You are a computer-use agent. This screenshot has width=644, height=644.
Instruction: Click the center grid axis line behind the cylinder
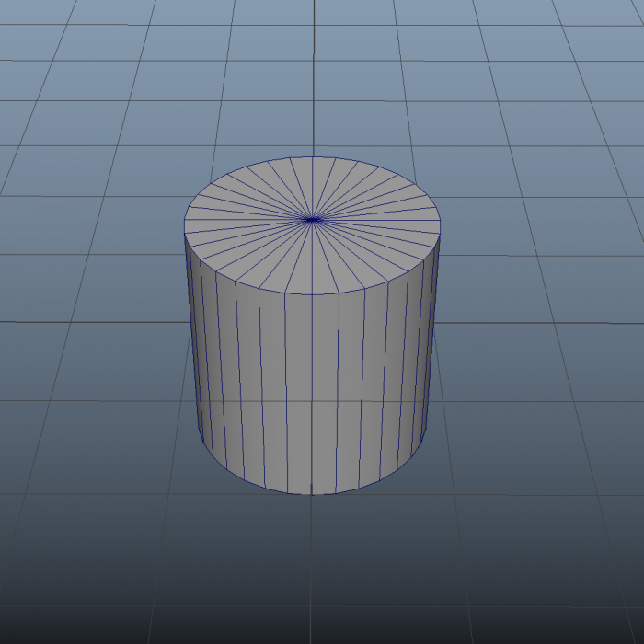tap(314, 74)
